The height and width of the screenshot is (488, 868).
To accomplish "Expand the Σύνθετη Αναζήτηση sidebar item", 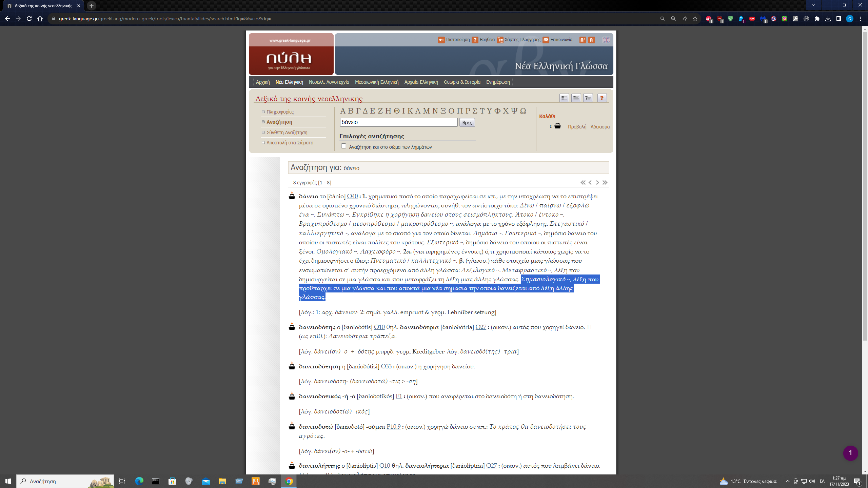I will [x=287, y=133].
